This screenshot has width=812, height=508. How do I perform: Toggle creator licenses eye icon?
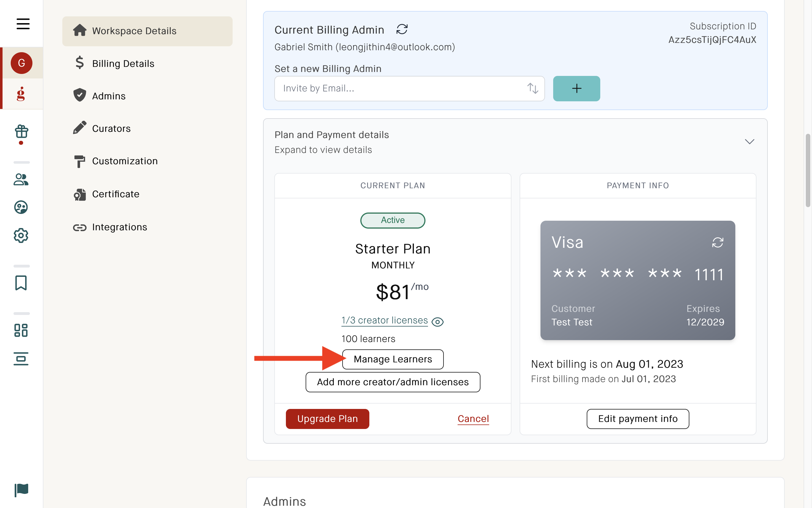[x=437, y=322]
